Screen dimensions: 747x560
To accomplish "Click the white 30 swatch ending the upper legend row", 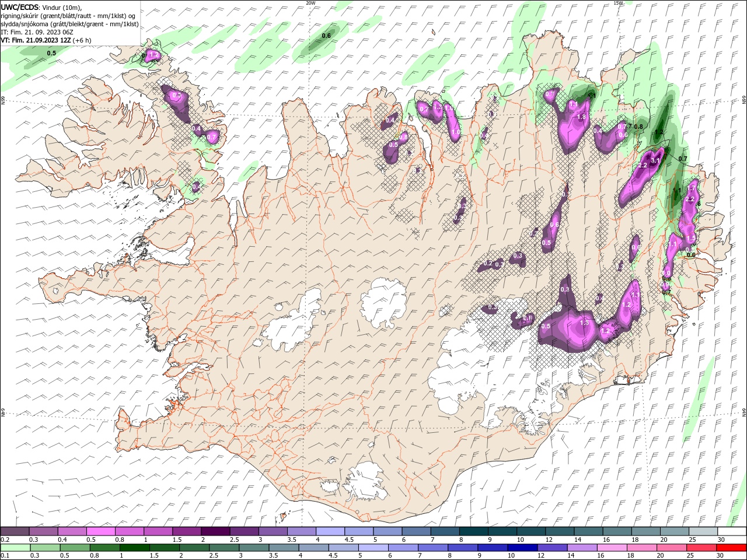I will [732, 531].
